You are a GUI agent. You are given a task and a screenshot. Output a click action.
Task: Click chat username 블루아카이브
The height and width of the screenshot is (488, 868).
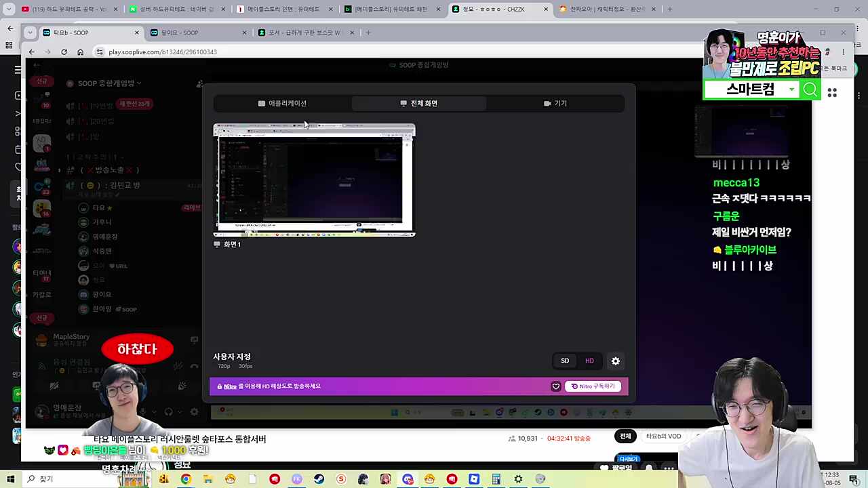(x=750, y=249)
